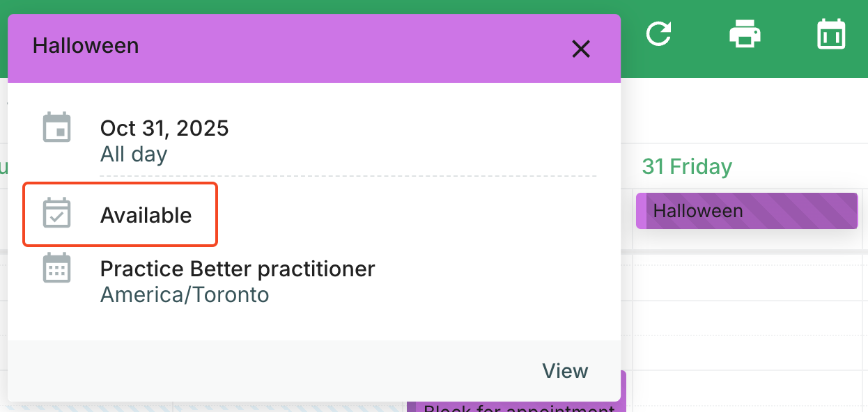Click the calendar-check icon beside Available
The height and width of the screenshot is (412, 868).
(57, 214)
